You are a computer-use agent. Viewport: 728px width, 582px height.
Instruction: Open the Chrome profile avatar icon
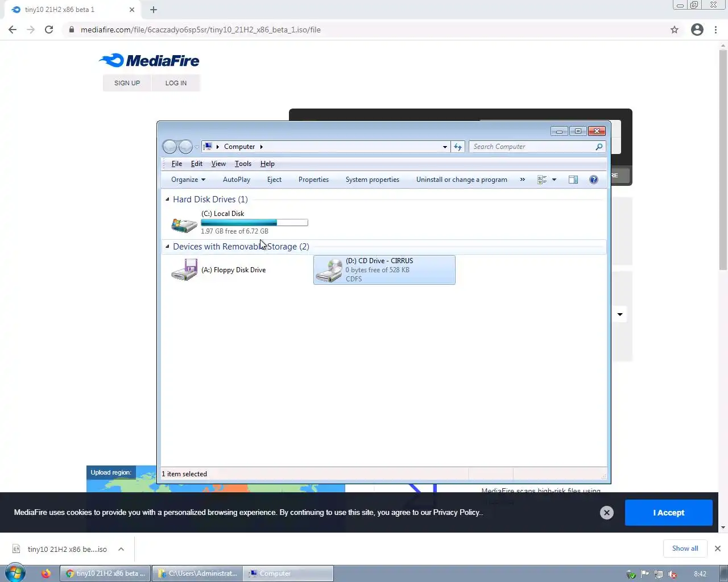[x=697, y=30]
